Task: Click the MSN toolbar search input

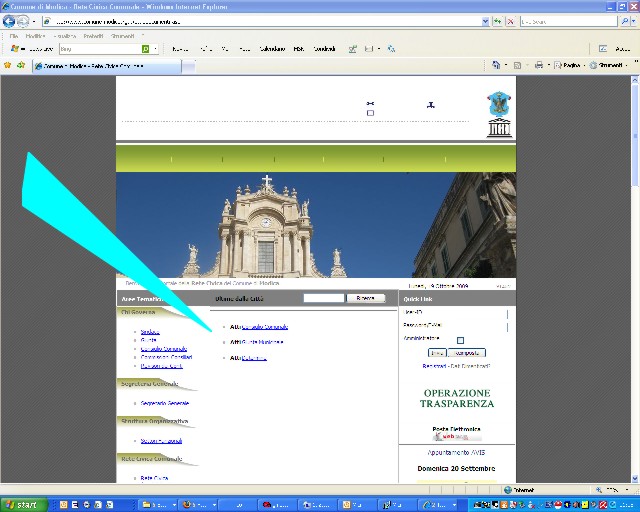Action: tap(100, 49)
